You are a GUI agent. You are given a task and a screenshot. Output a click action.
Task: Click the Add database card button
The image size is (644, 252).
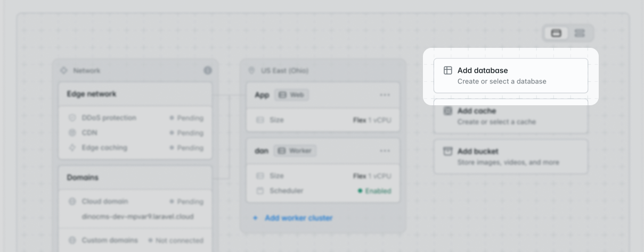point(511,75)
